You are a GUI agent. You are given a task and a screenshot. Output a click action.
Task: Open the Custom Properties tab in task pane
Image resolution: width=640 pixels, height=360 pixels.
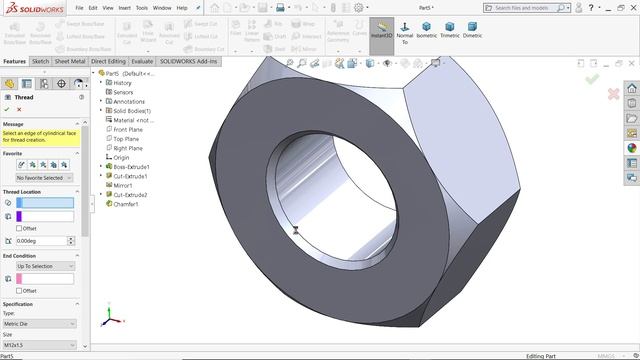click(632, 163)
